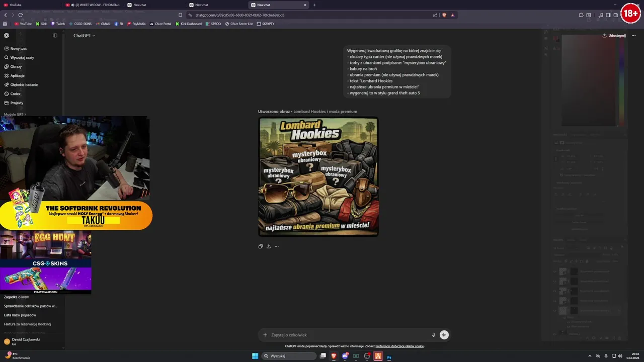The width and height of the screenshot is (644, 362).
Task: Open more options below the image
Action: pyautogui.click(x=277, y=246)
